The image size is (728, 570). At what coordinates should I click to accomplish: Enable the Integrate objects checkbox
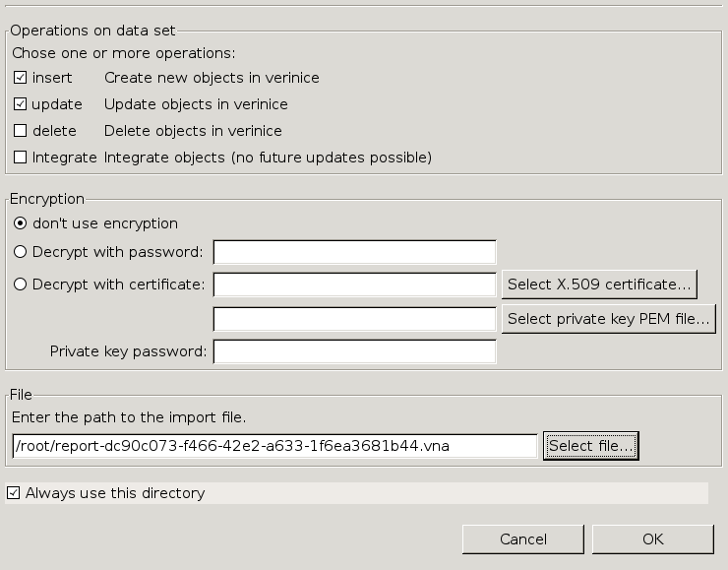coord(21,158)
